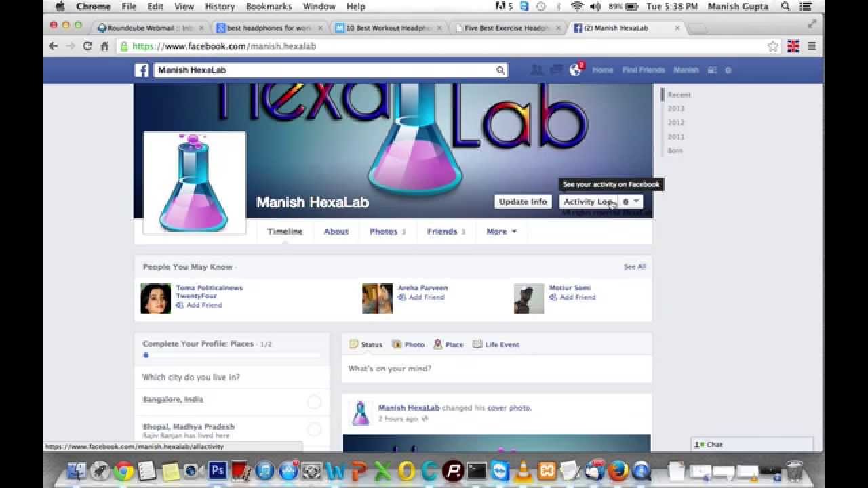
Task: Open Motiur Somi profile thumbnail
Action: 529,299
